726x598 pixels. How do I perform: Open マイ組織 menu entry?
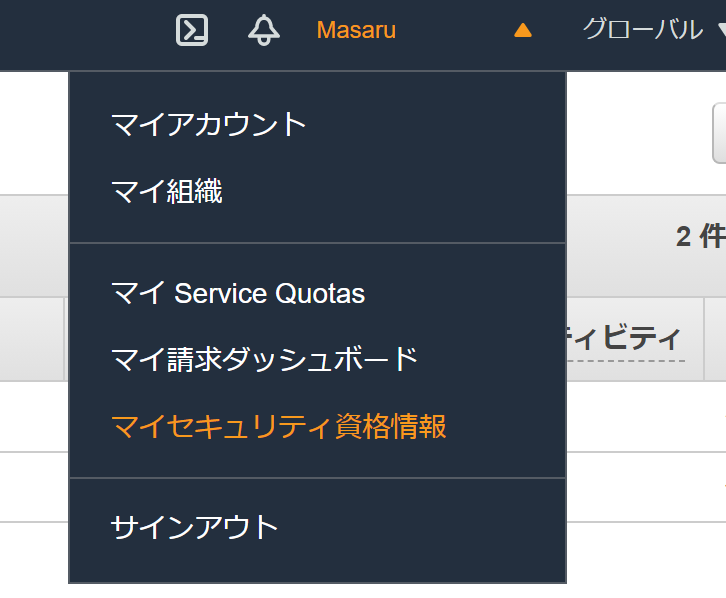pyautogui.click(x=167, y=190)
